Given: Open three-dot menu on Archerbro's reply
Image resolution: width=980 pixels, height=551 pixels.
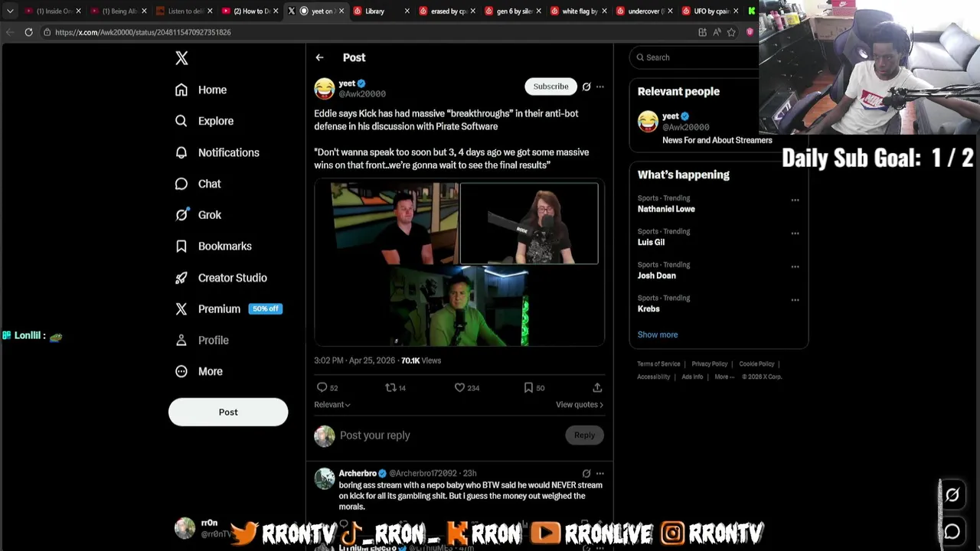Looking at the screenshot, I should click(x=600, y=474).
